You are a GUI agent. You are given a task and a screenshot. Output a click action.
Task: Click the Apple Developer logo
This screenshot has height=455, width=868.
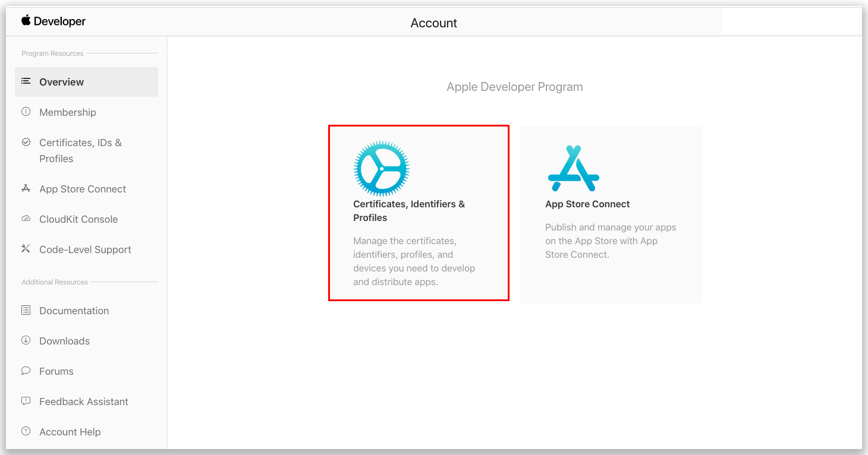(x=54, y=21)
